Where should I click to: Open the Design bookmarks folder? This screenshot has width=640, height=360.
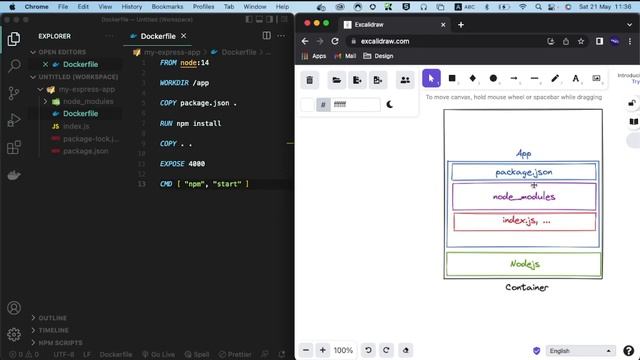[x=378, y=56]
